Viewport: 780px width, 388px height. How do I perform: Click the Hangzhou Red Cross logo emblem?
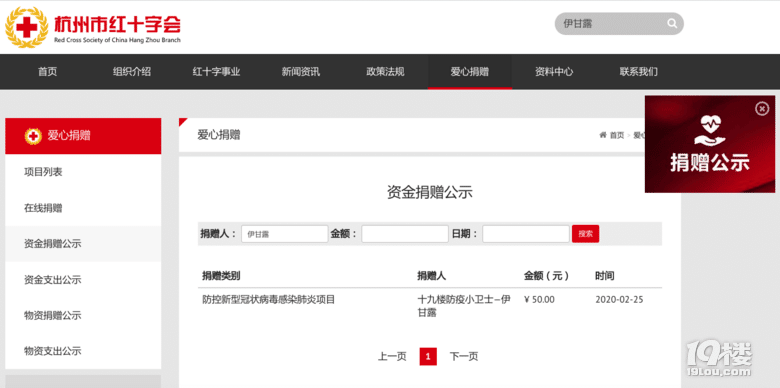pos(26,27)
